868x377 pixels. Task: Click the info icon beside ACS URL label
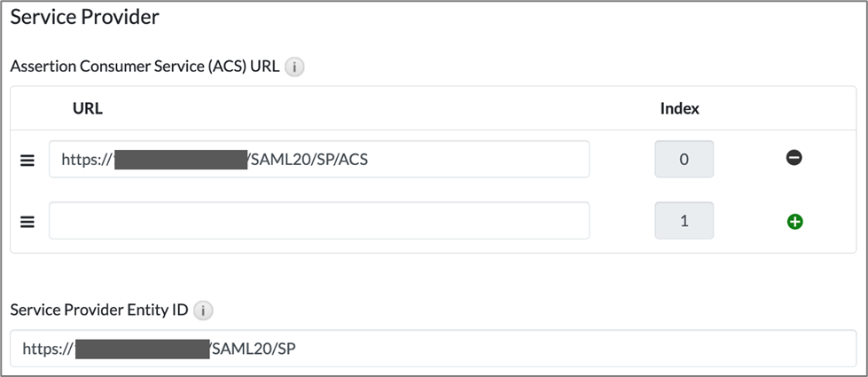[x=295, y=67]
